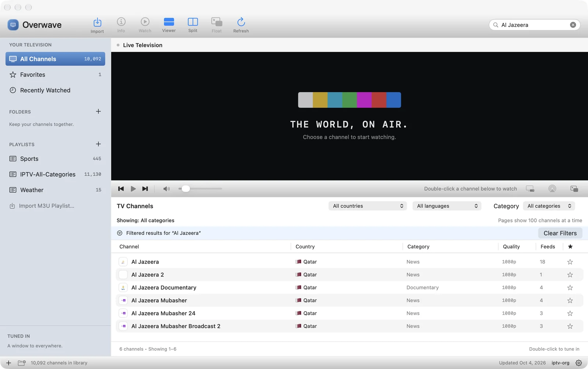Sort by Quality column header
The width and height of the screenshot is (588, 369).
tap(511, 247)
